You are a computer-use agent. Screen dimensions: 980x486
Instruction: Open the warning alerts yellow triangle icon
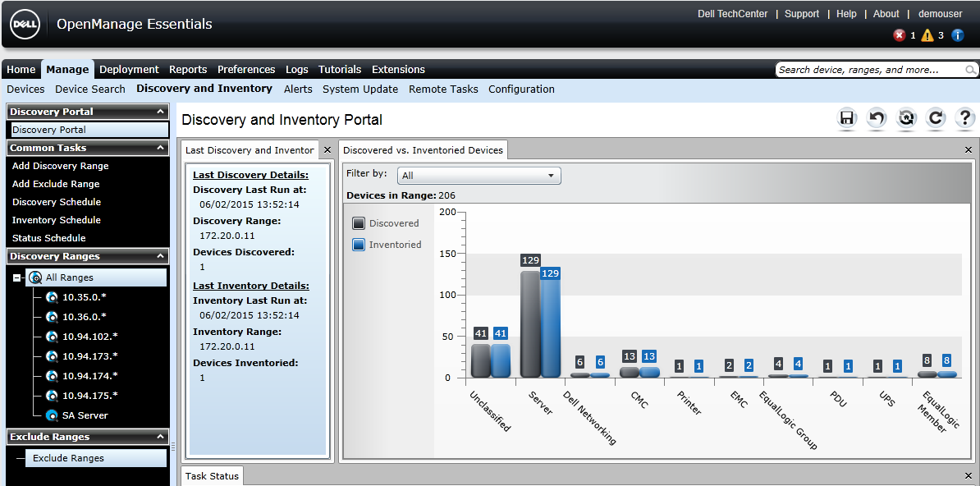[x=927, y=35]
